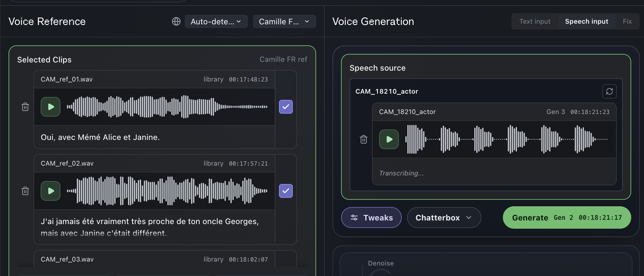Image resolution: width=644 pixels, height=276 pixels.
Task: Switch to the Speech input tab
Action: coord(587,21)
